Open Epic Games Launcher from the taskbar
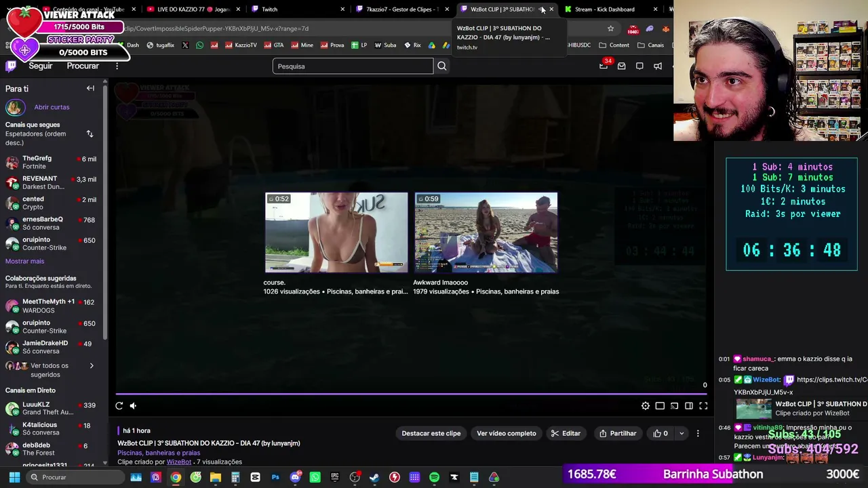This screenshot has height=488, width=868. click(335, 477)
